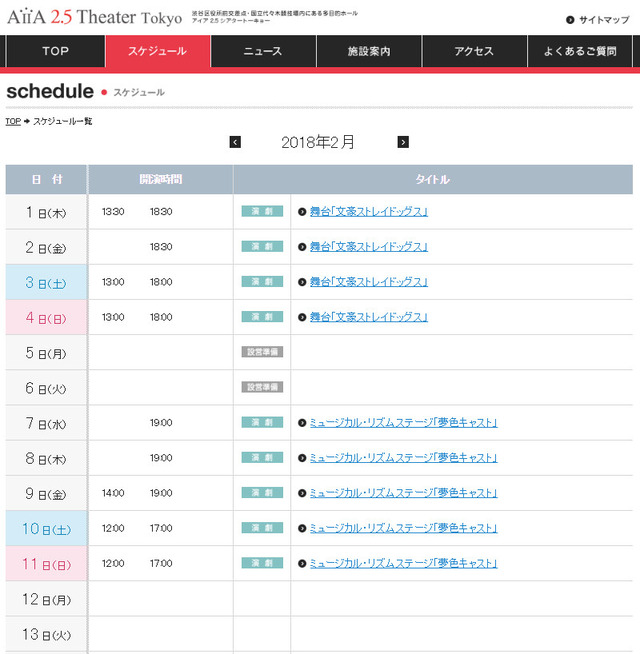Click arrow bullet beside title on 1日(木)
The height and width of the screenshot is (654, 640).
tap(302, 212)
